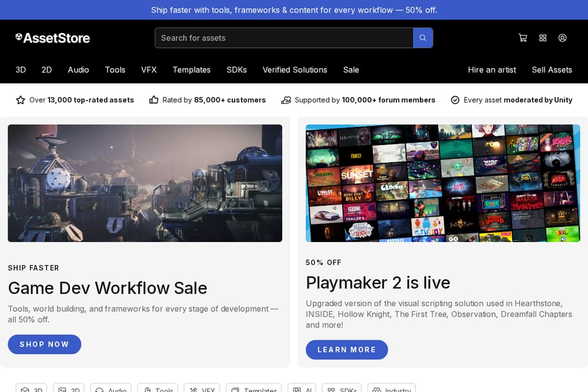Click the blue search magnifier button
This screenshot has height=392, width=588.
point(423,38)
